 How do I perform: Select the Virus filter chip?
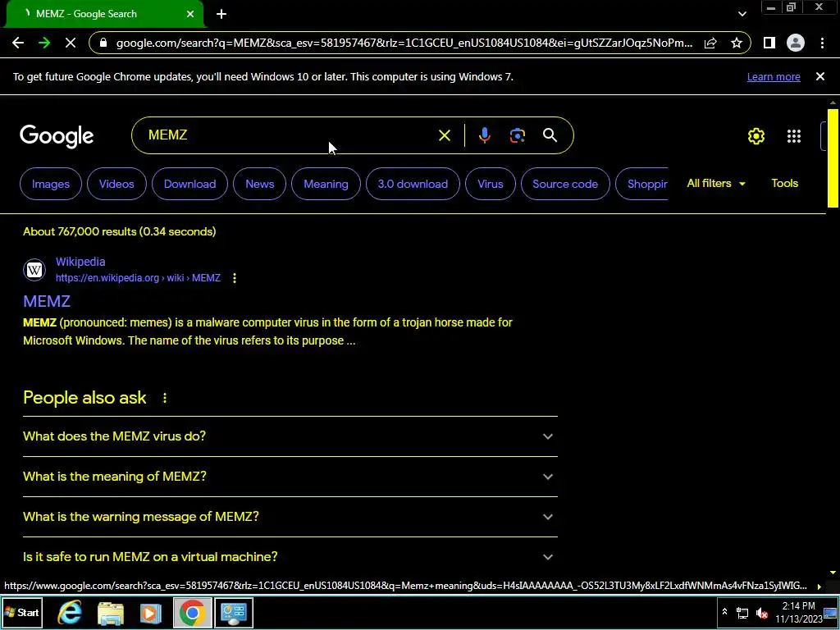[491, 184]
